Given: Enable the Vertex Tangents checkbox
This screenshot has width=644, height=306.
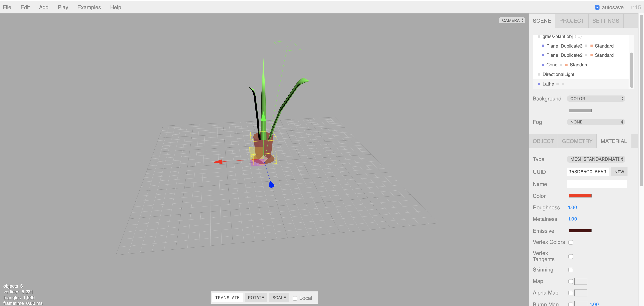Looking at the screenshot, I should tap(571, 256).
